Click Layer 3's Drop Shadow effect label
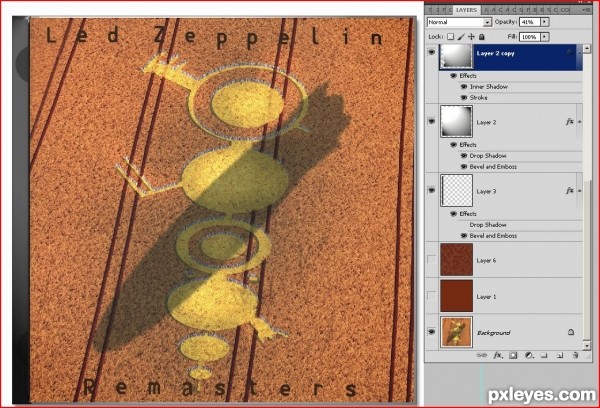The height and width of the screenshot is (408, 600). click(x=488, y=225)
